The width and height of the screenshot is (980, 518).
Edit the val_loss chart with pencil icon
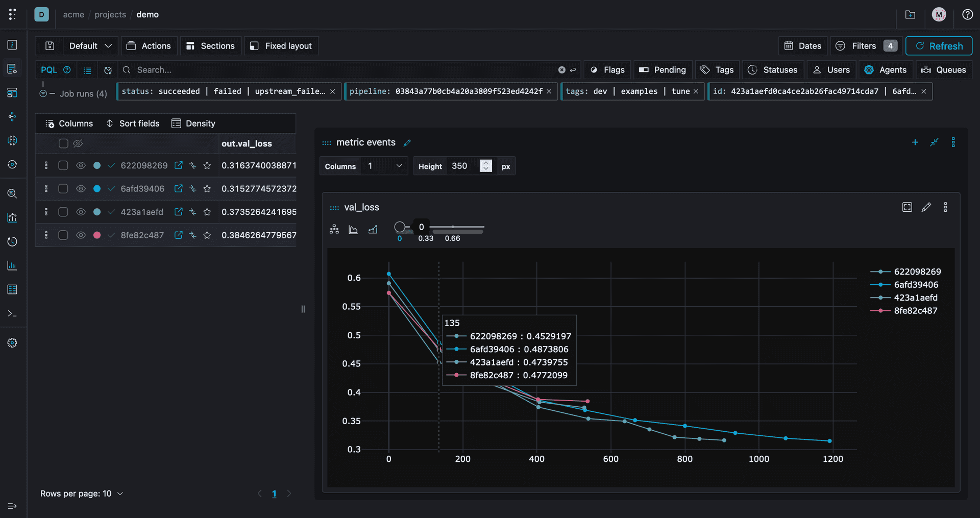click(x=927, y=207)
